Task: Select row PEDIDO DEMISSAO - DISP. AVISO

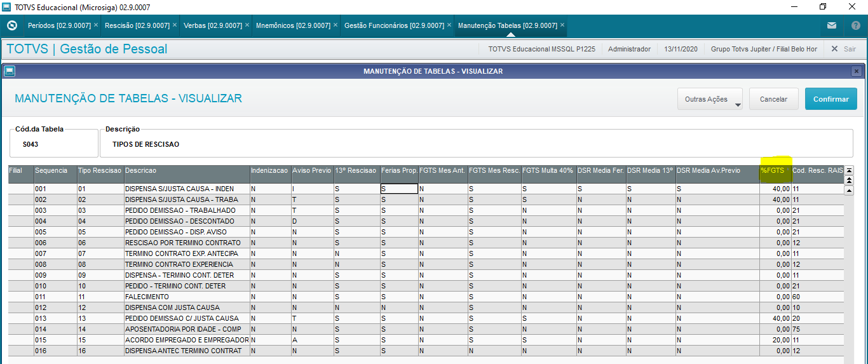Action: [x=426, y=232]
